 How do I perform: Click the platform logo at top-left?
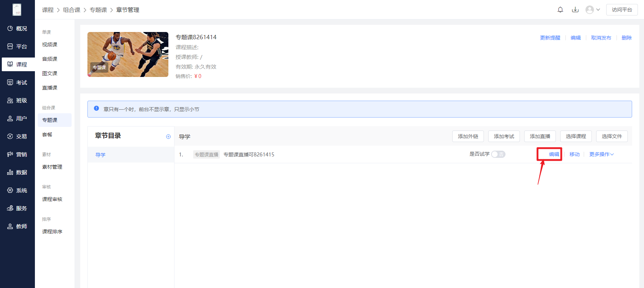click(17, 10)
